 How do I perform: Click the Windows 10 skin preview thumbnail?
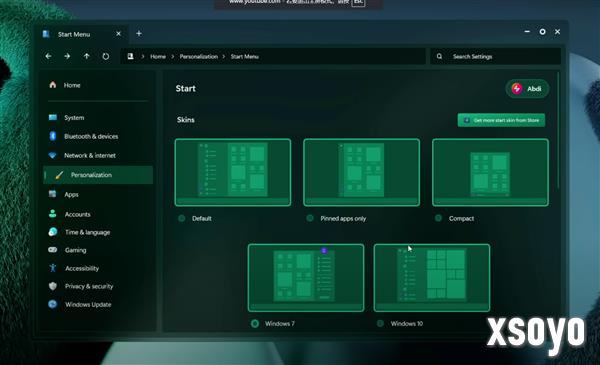[x=432, y=278]
